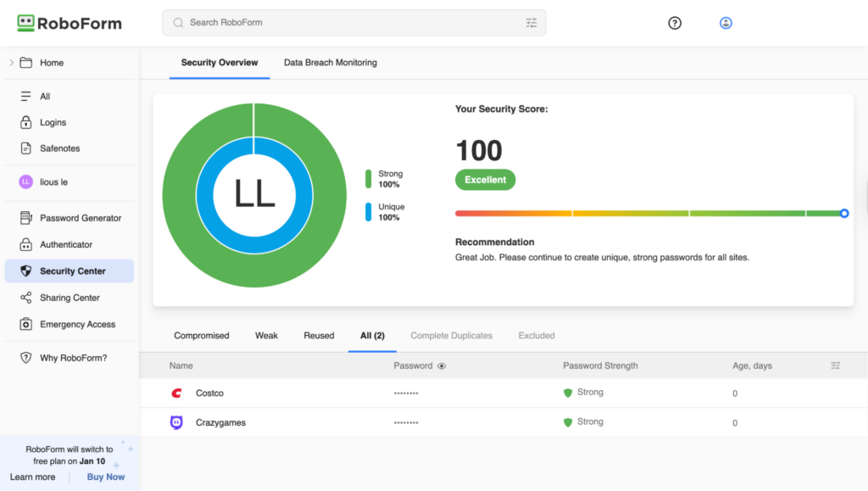868x491 pixels.
Task: Open the user account profile icon
Action: tap(726, 23)
